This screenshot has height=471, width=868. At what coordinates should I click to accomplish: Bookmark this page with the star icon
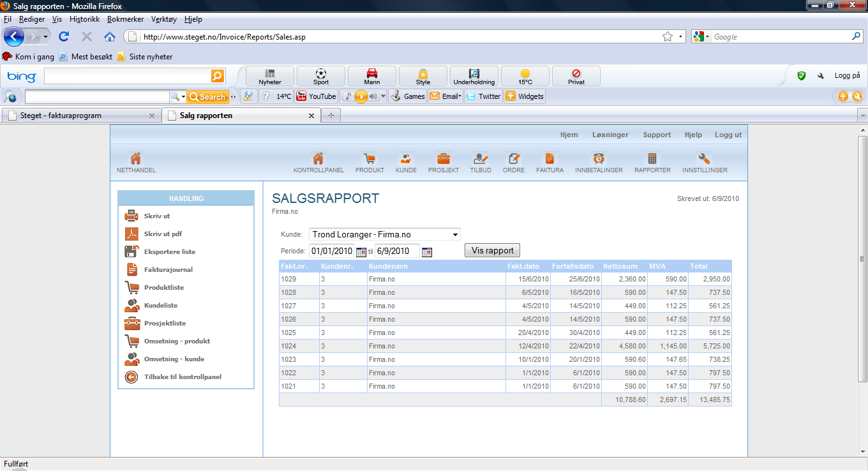point(668,36)
